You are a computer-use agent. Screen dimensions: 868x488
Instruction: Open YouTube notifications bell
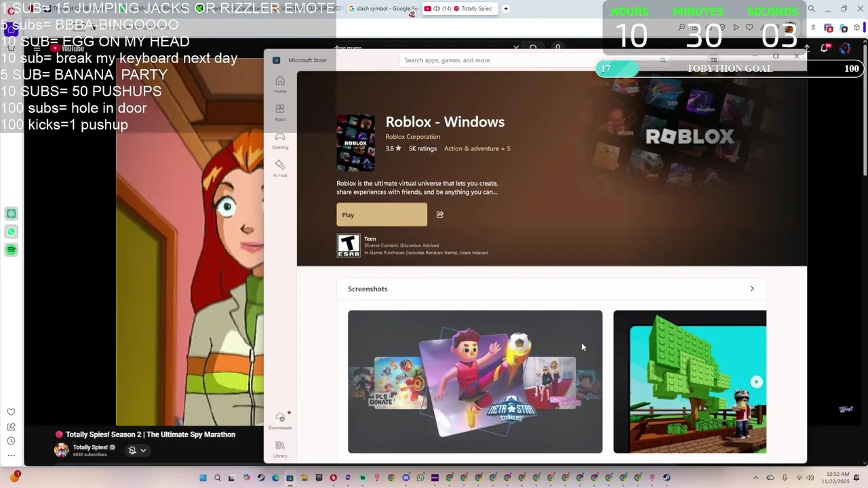825,48
